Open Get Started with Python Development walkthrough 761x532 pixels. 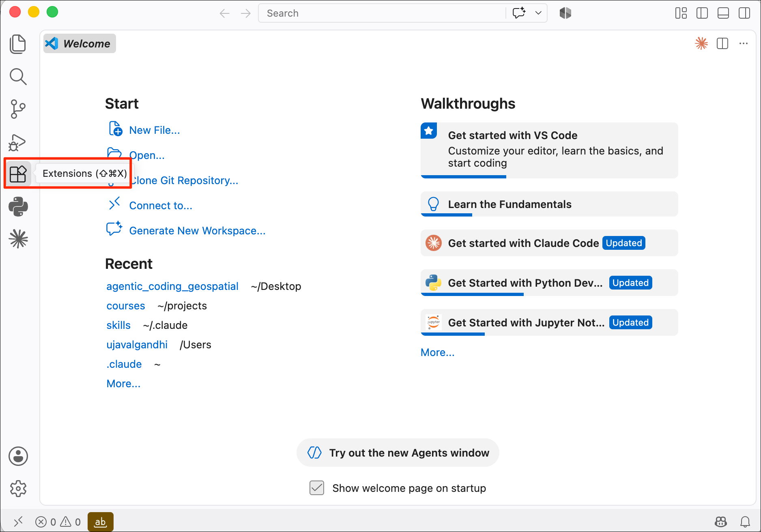(x=549, y=283)
